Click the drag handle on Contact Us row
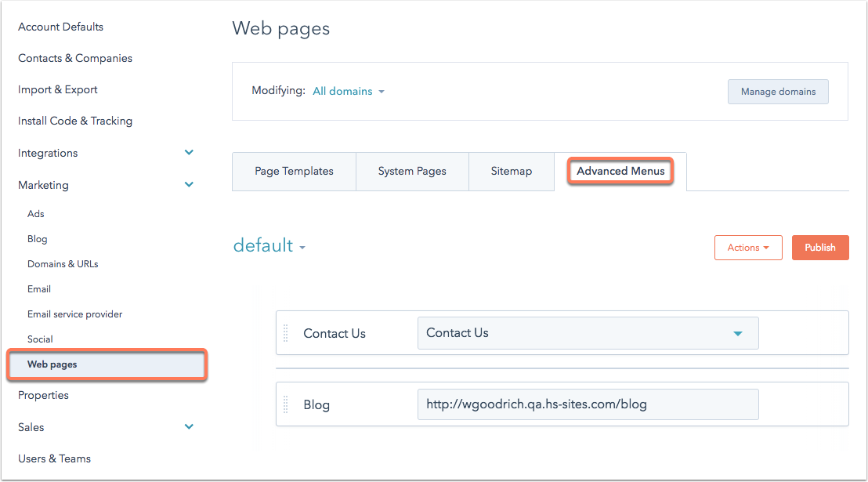 pyautogui.click(x=286, y=333)
